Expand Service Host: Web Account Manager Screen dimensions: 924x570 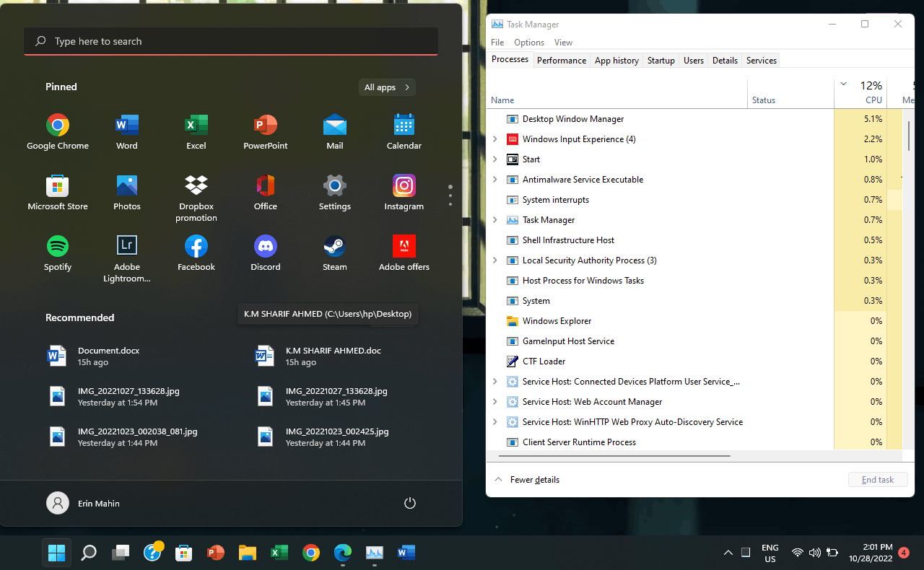[494, 402]
